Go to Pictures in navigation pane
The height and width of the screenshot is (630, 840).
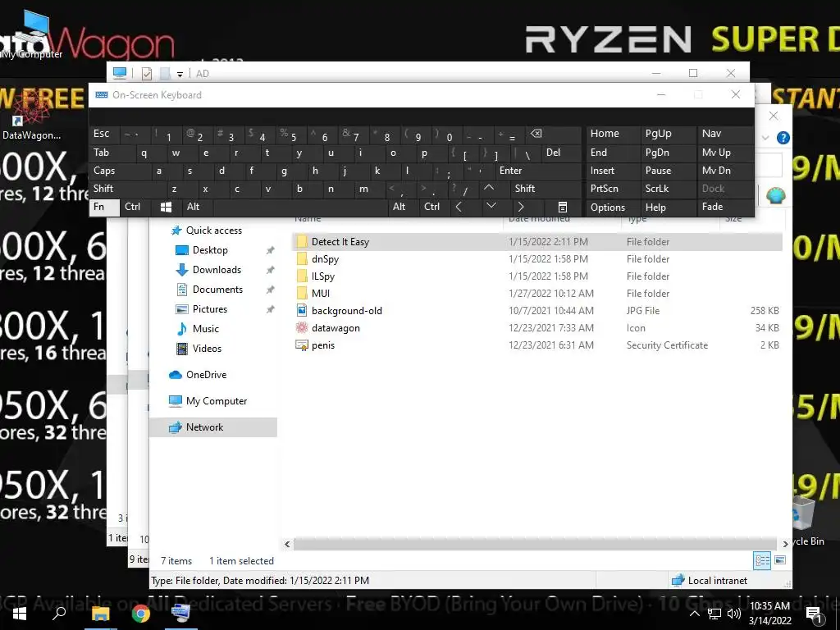coord(209,309)
